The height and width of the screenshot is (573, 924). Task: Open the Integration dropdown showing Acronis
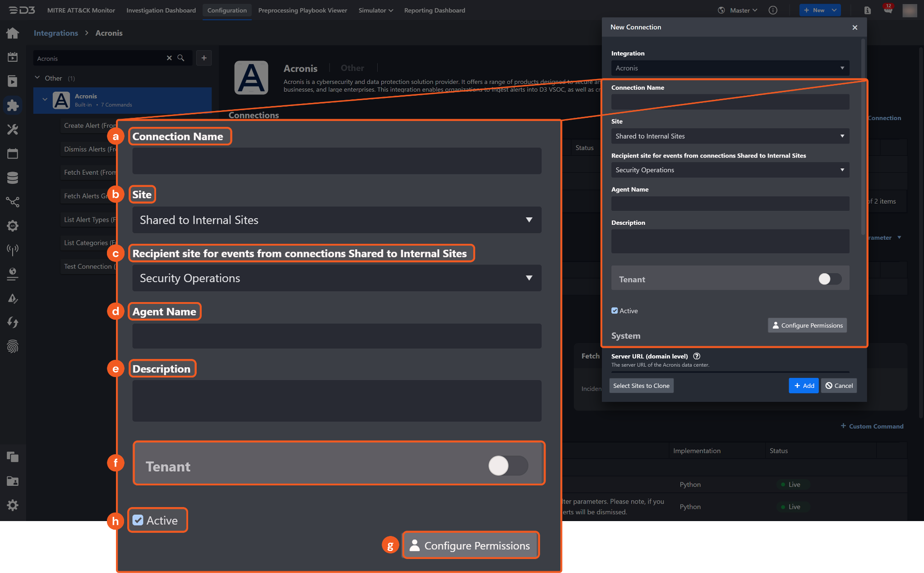730,68
